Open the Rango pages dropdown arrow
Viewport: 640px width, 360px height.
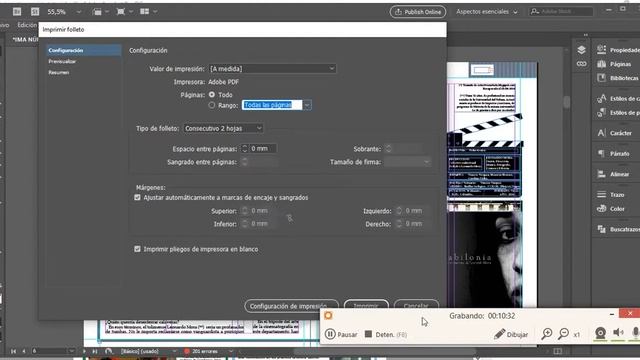point(307,105)
